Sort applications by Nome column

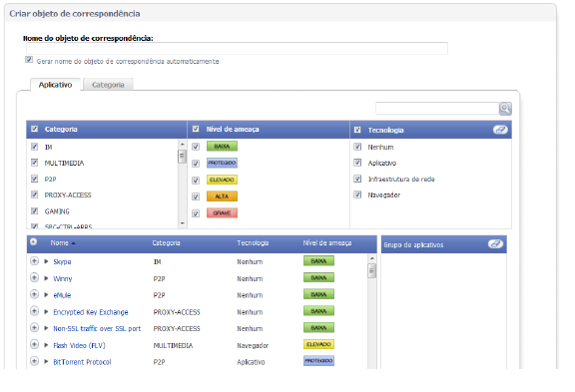pyautogui.click(x=60, y=243)
